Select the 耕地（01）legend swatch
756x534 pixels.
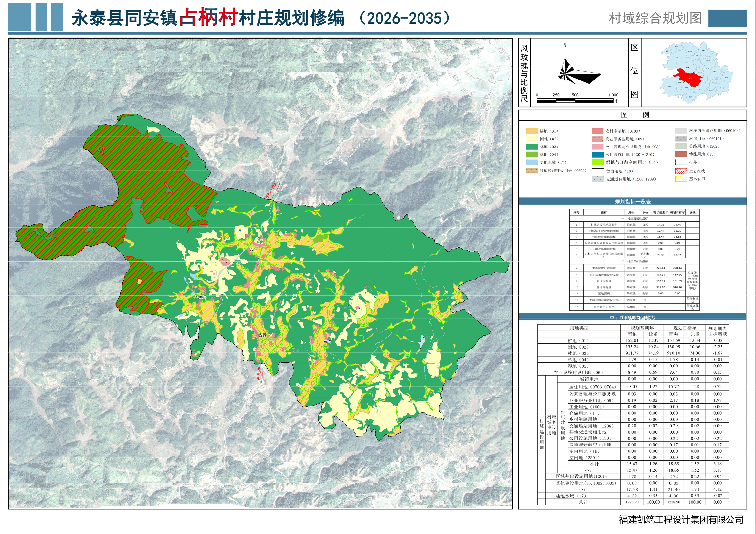click(x=532, y=131)
